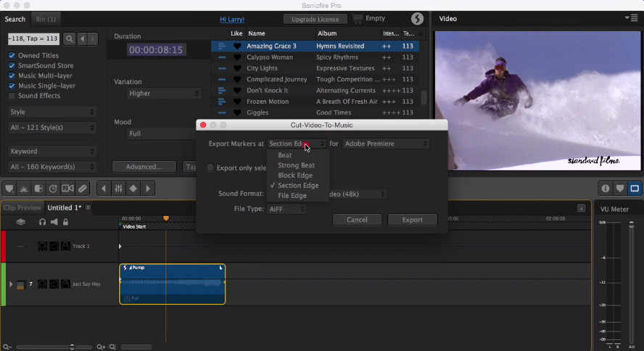Screen dimensions: 644x351
Task: Click the SmartSound logo icon
Action: point(417,19)
